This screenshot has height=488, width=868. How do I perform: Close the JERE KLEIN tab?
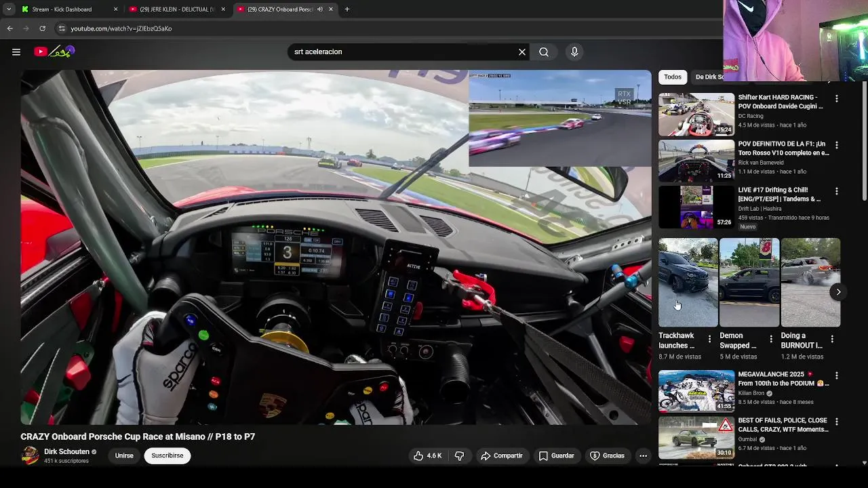(223, 9)
